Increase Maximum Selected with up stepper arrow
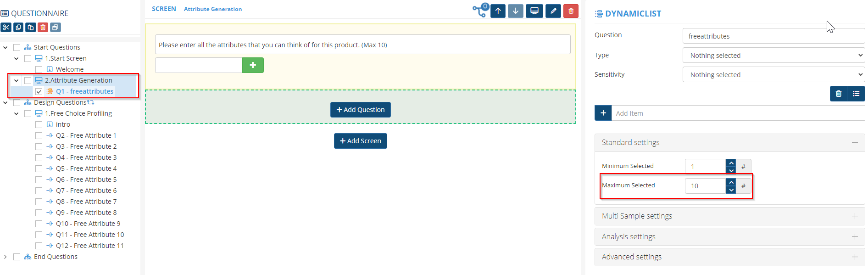868x275 pixels. (x=731, y=182)
